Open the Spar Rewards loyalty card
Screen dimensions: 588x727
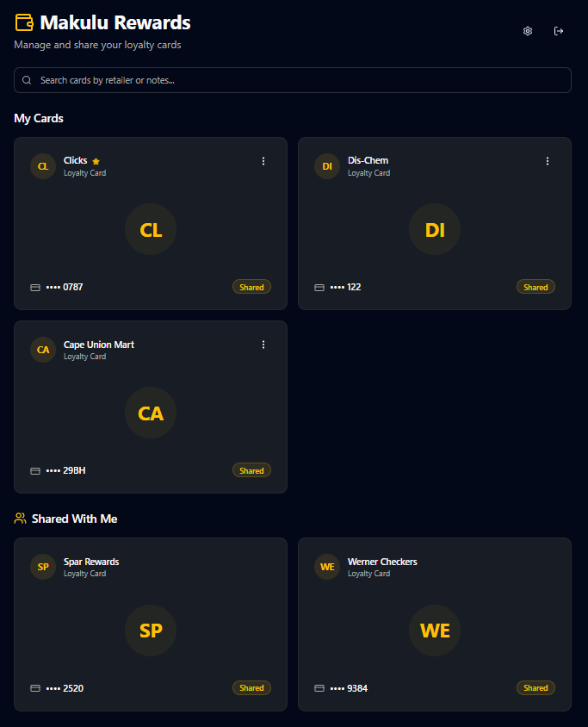coord(150,631)
